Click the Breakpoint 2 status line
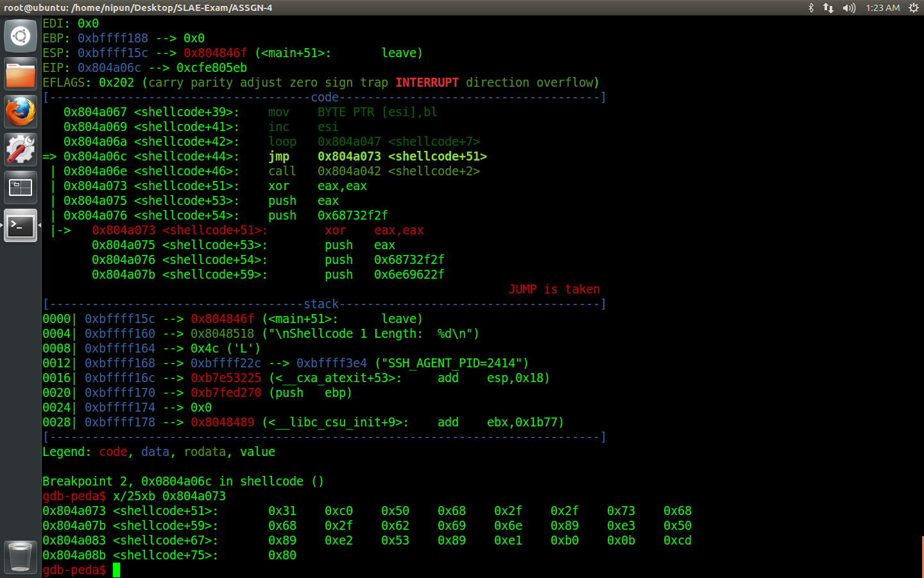The height and width of the screenshot is (578, 924). [183, 481]
